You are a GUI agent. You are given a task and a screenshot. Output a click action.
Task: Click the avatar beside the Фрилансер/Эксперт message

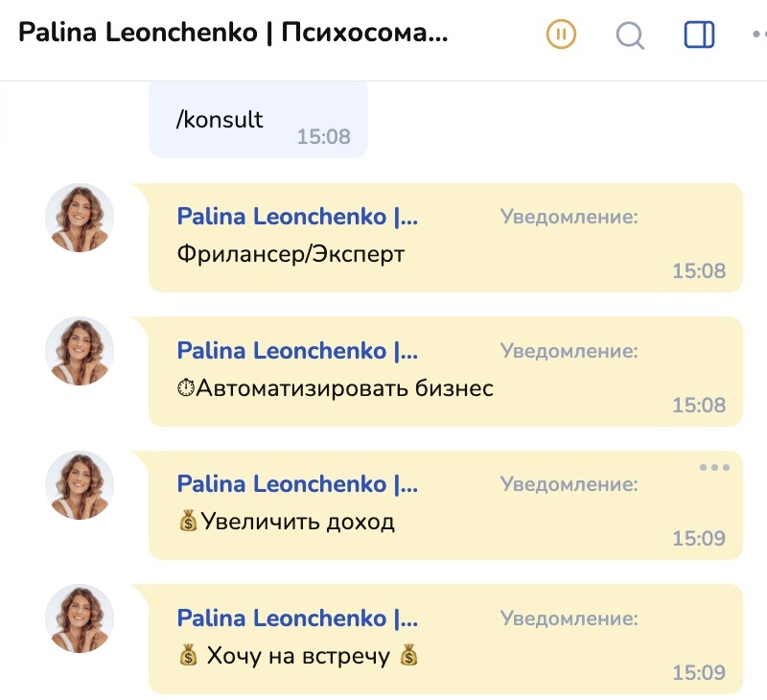click(x=80, y=218)
